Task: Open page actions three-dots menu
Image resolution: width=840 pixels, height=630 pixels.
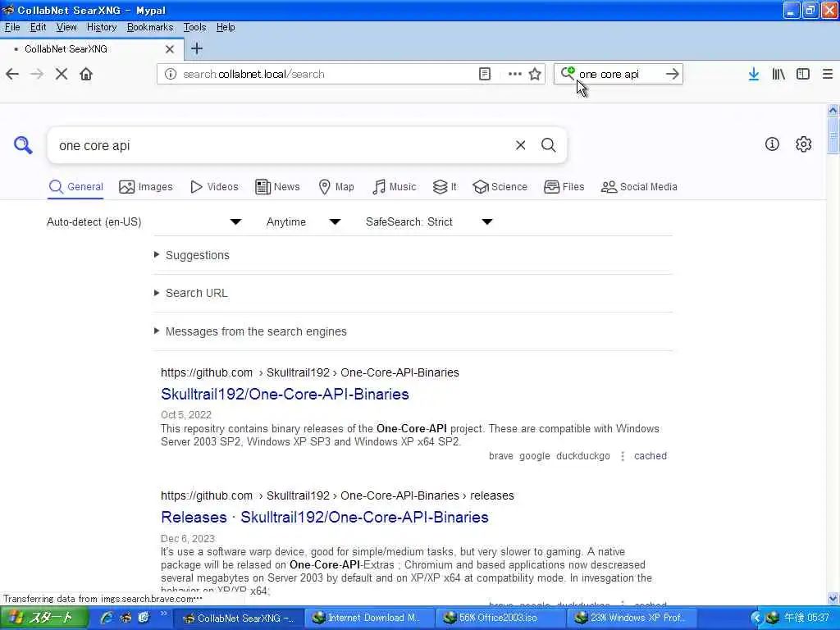Action: [514, 74]
